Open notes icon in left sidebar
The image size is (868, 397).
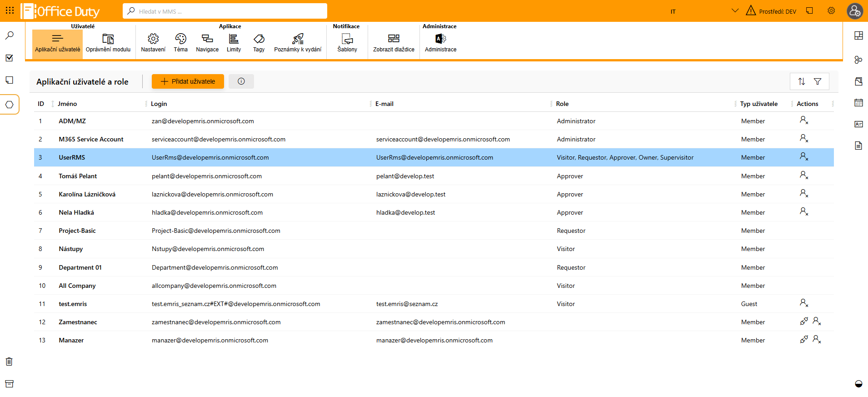point(9,80)
